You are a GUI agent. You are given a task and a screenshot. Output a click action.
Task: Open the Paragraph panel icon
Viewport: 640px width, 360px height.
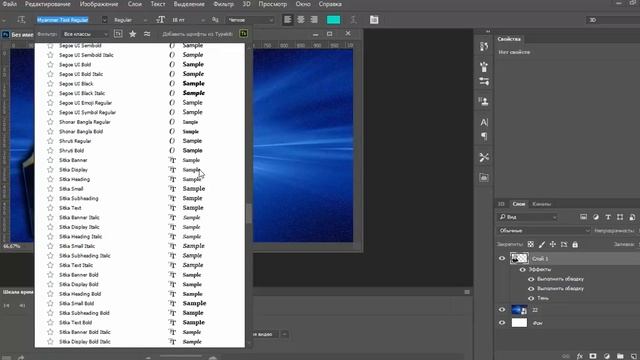(x=484, y=136)
